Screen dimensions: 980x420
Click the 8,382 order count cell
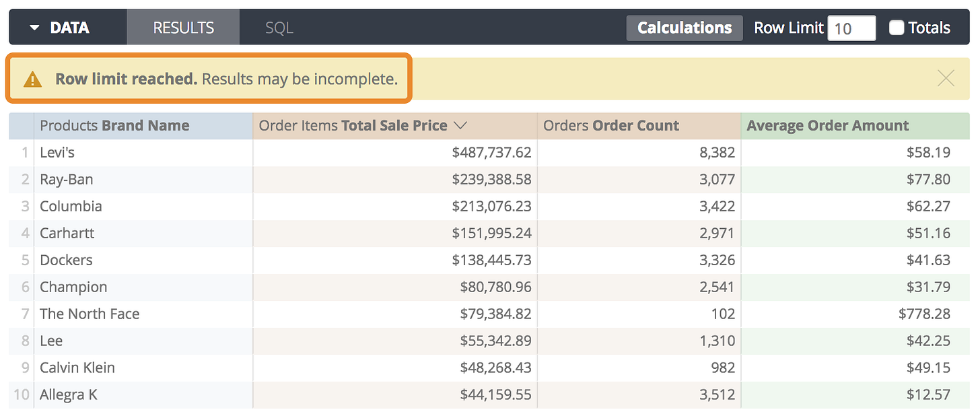(x=639, y=153)
